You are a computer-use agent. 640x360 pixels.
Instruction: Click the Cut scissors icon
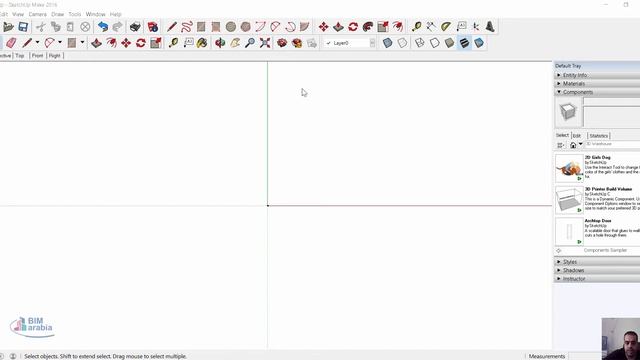click(40, 27)
